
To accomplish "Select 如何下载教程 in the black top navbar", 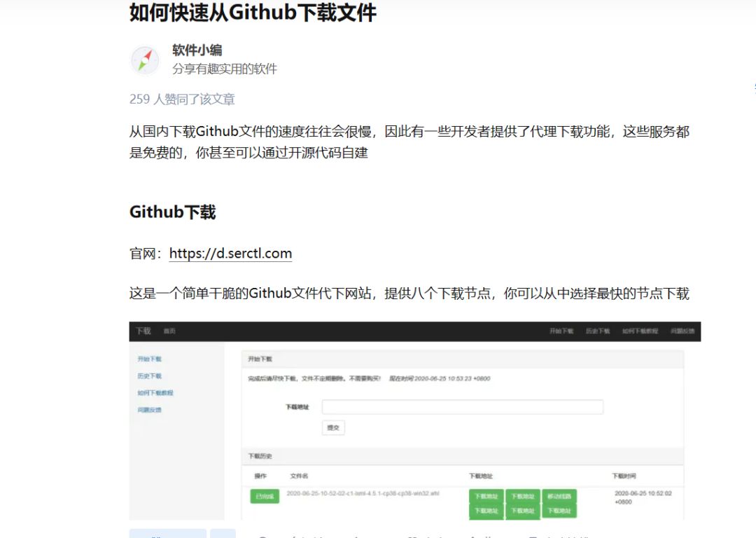I will click(x=640, y=331).
